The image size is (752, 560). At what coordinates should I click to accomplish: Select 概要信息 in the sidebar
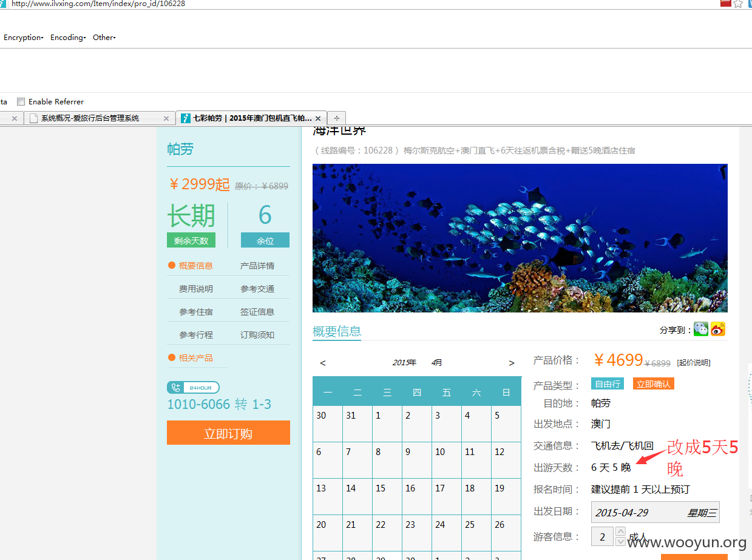(195, 266)
